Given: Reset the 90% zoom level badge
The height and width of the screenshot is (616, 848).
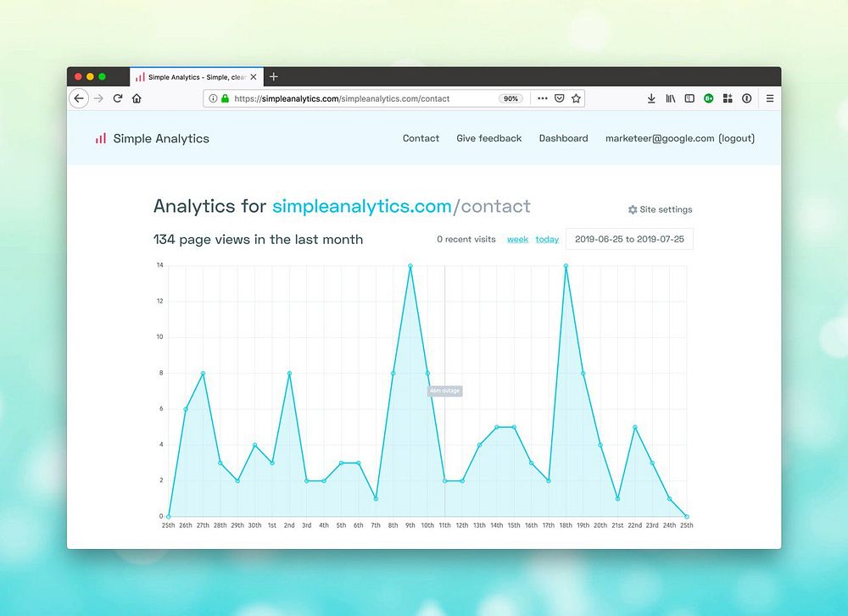Looking at the screenshot, I should (x=510, y=98).
